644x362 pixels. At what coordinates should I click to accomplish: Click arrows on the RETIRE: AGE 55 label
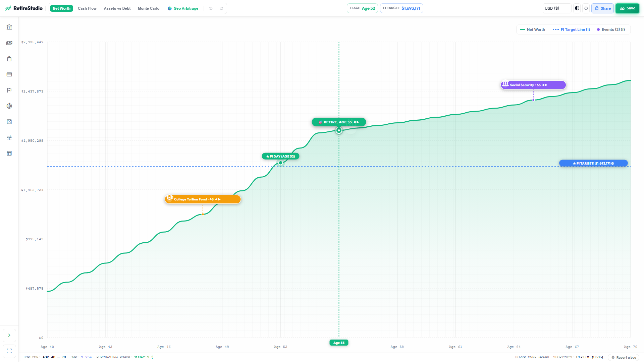pos(356,122)
